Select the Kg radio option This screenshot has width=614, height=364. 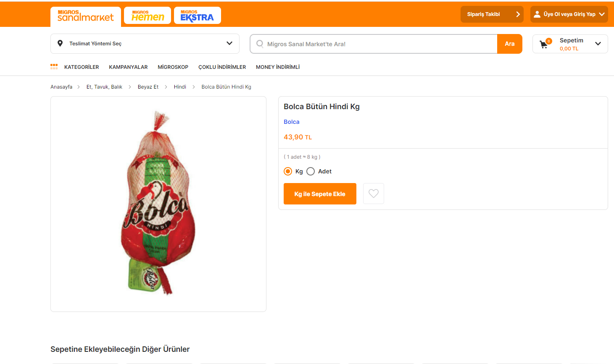288,171
